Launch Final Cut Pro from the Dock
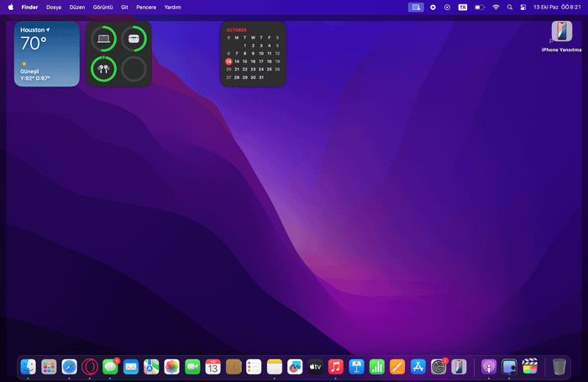 (x=530, y=366)
